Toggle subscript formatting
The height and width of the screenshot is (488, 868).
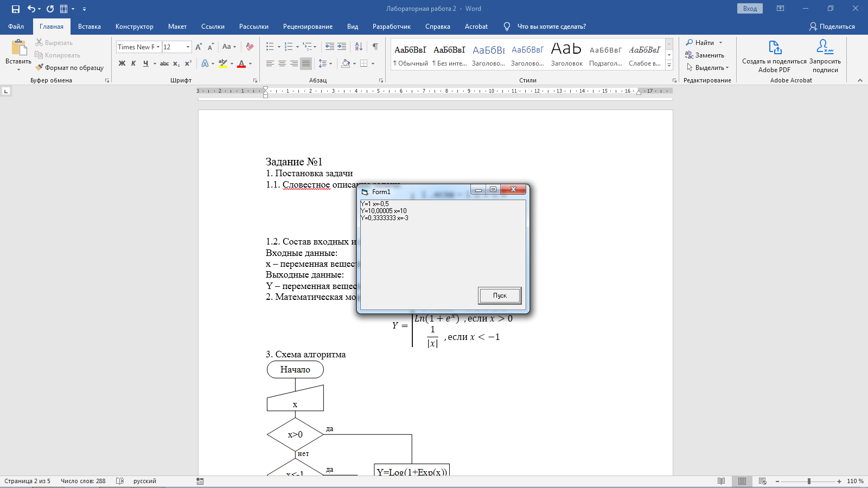coord(176,63)
